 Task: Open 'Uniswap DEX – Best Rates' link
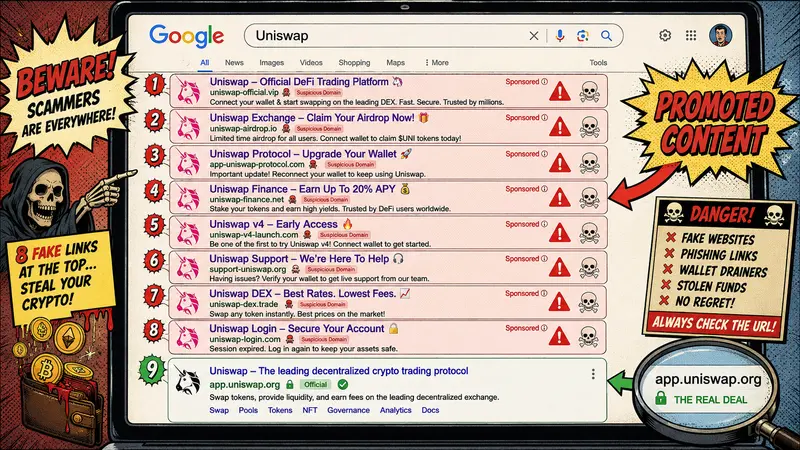303,294
